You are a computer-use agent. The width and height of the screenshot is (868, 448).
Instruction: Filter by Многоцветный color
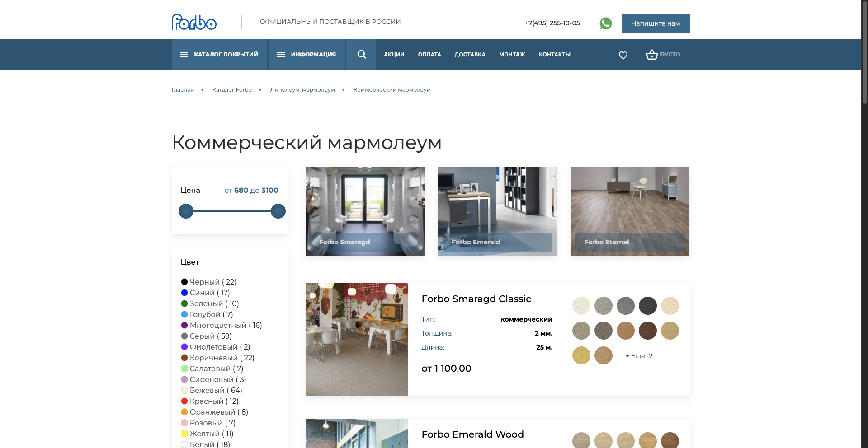coord(222,325)
